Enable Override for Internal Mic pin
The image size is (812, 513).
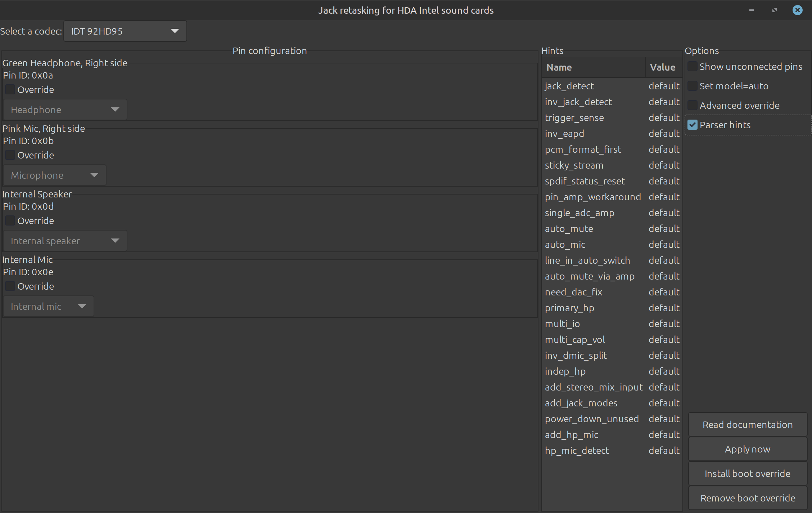pyautogui.click(x=10, y=286)
